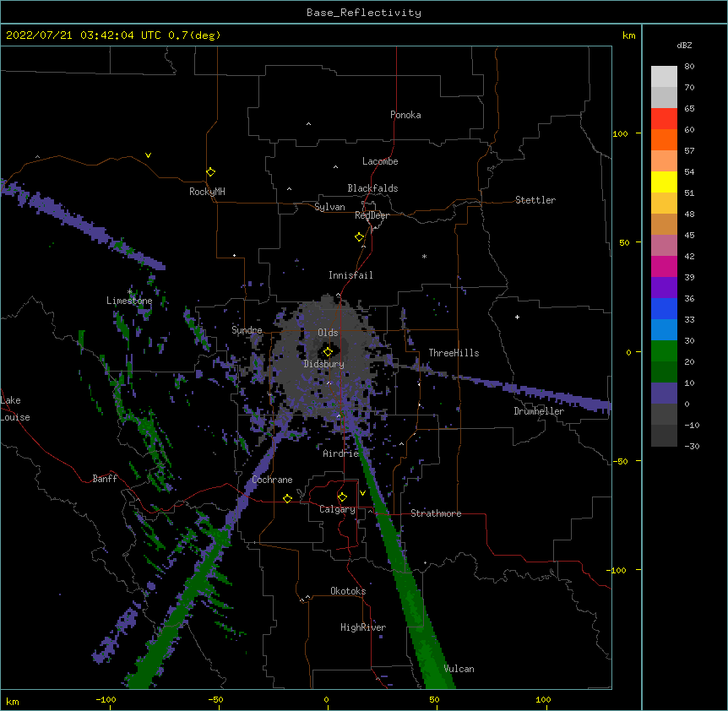Click the white asterisk marker east of Innisfail
The image size is (728, 711).
point(424,256)
